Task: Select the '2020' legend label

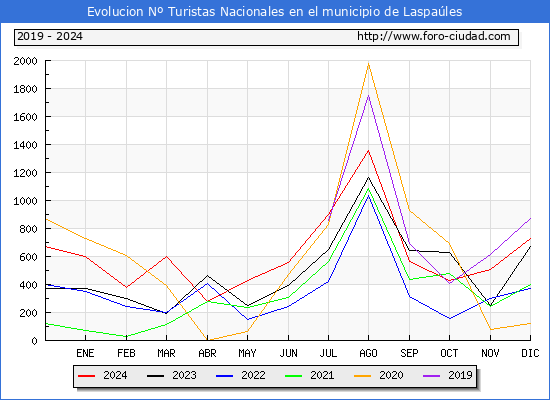Action: [391, 375]
